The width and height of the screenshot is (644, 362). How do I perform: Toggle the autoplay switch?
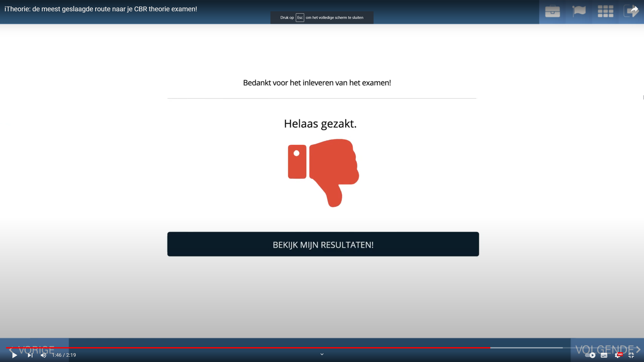[x=590, y=355]
